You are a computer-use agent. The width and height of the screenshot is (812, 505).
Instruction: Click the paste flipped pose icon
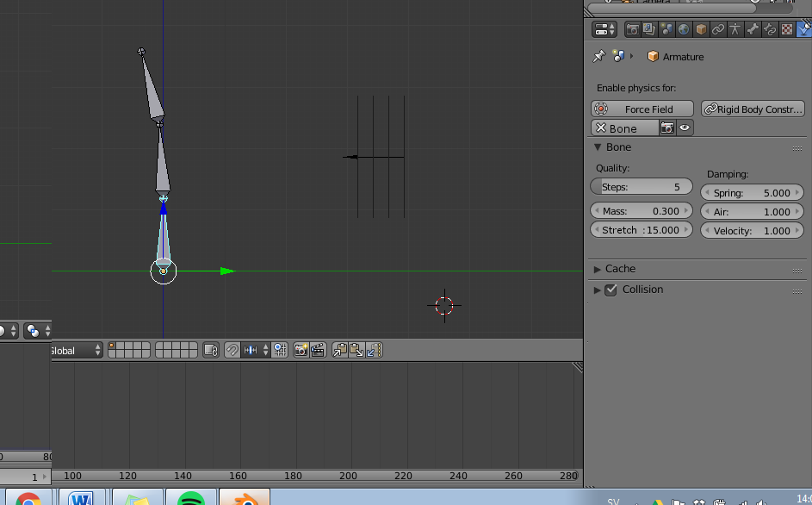coord(374,351)
